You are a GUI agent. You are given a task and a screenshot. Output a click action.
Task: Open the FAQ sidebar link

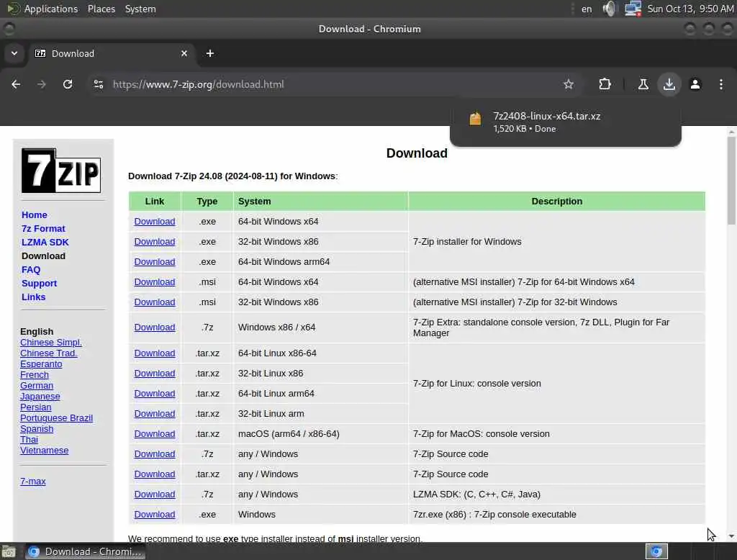pos(31,269)
